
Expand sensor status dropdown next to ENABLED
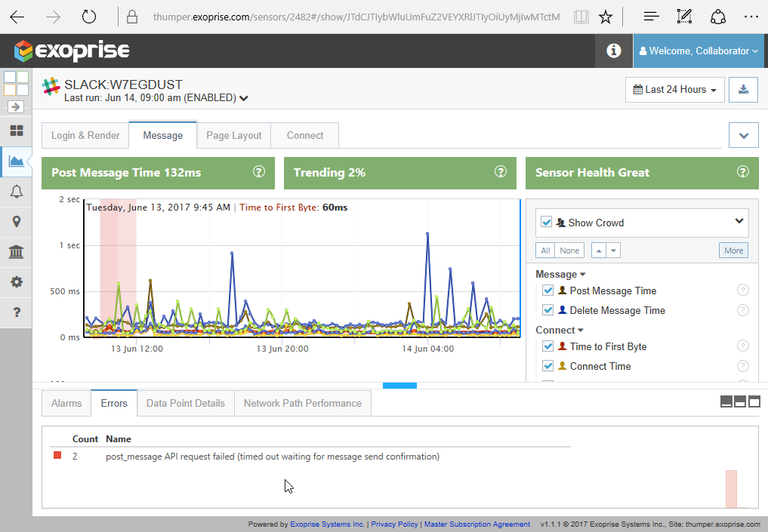click(244, 98)
